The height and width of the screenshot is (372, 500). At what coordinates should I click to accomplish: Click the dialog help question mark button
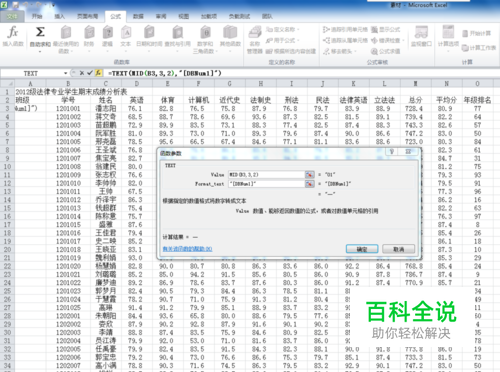click(392, 152)
